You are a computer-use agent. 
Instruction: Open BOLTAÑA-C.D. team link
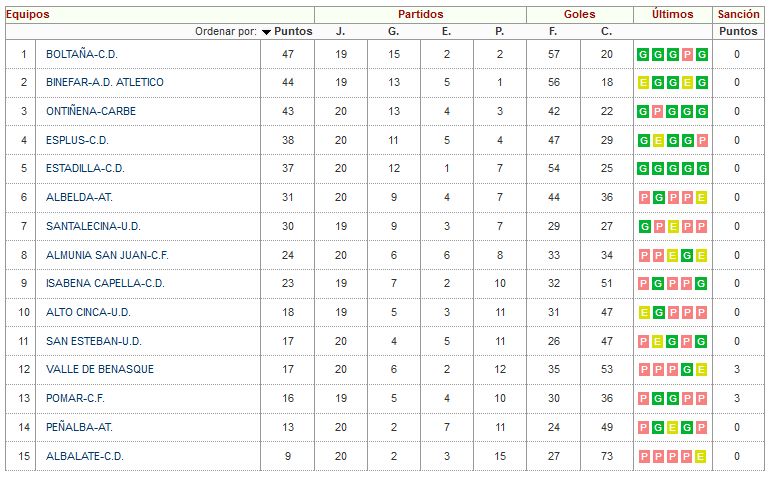[82, 54]
